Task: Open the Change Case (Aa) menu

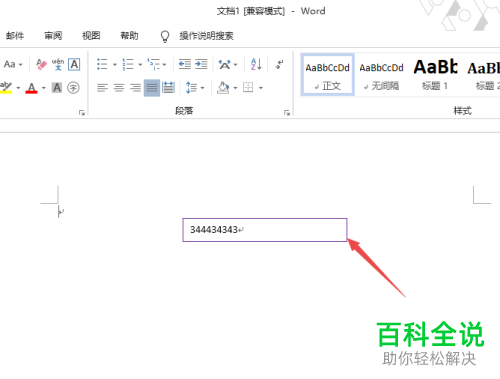Action: [13, 64]
